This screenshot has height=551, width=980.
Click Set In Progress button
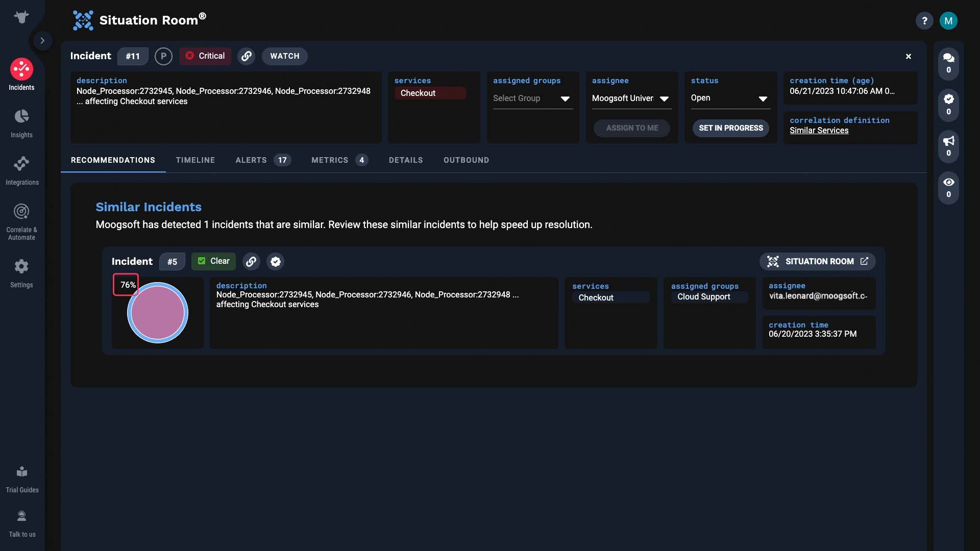[731, 128]
